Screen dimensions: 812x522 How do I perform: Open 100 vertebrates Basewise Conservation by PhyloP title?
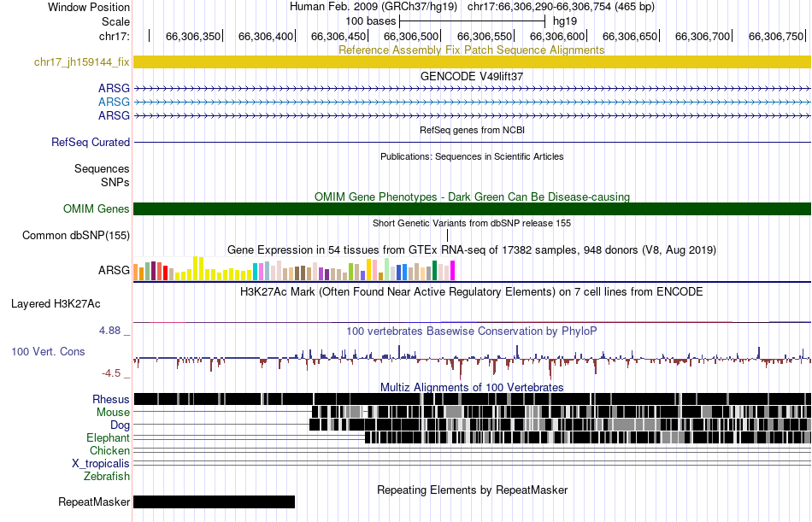point(472,331)
